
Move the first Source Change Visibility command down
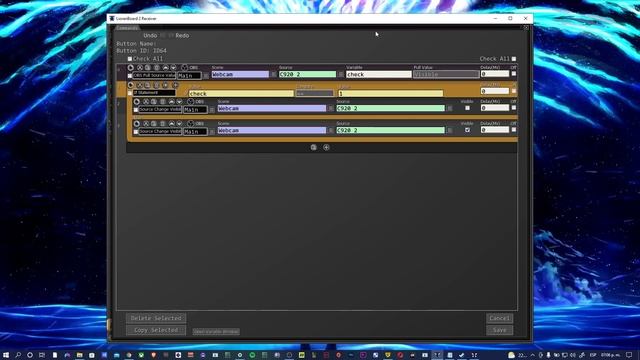[x=179, y=102]
